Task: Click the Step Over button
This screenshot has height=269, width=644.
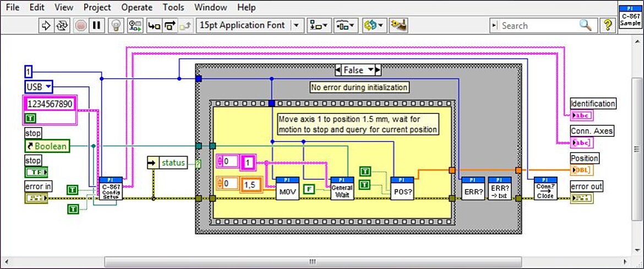Action: pos(169,25)
